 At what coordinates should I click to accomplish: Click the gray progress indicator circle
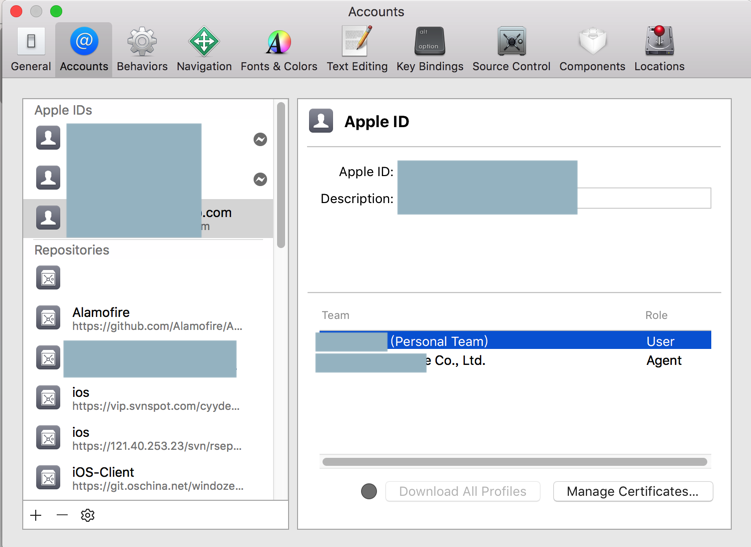369,491
